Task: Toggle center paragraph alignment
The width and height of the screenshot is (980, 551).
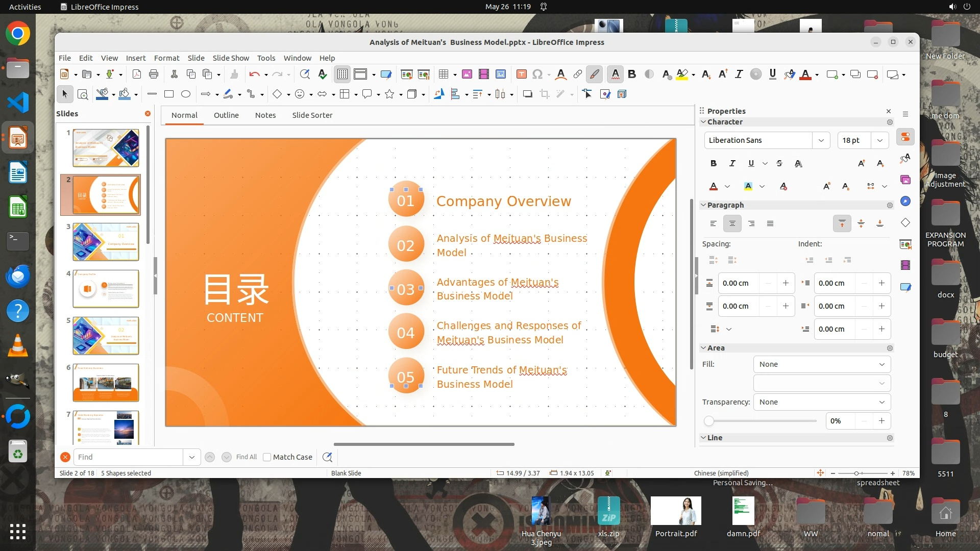Action: pyautogui.click(x=732, y=223)
